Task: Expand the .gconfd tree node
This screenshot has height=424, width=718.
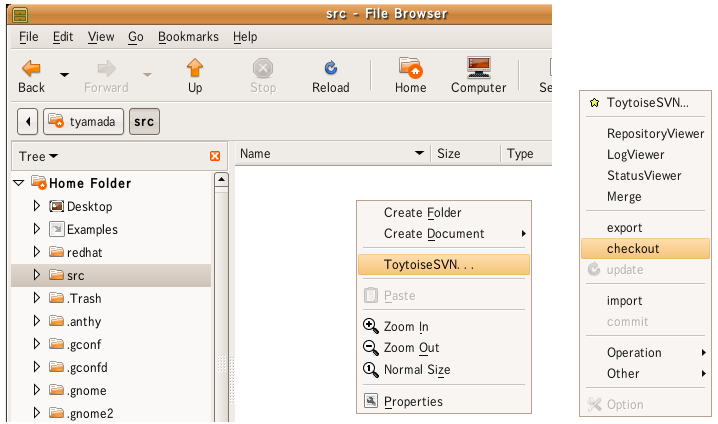Action: (37, 367)
